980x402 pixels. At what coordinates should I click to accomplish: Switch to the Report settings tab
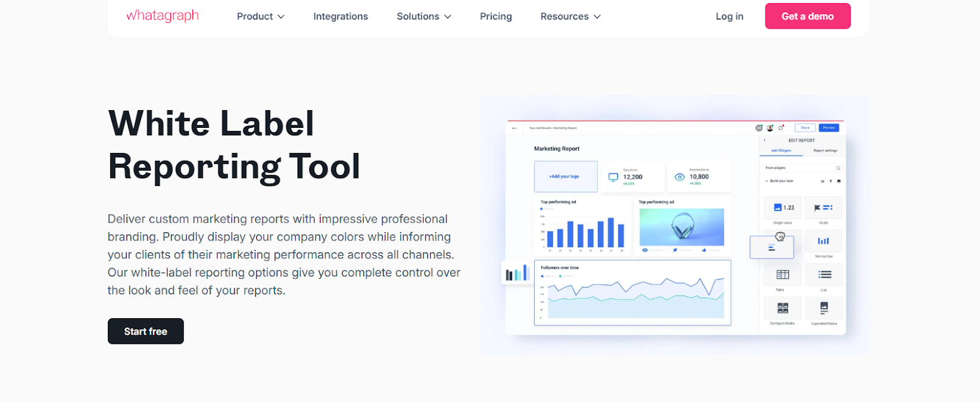pyautogui.click(x=825, y=151)
